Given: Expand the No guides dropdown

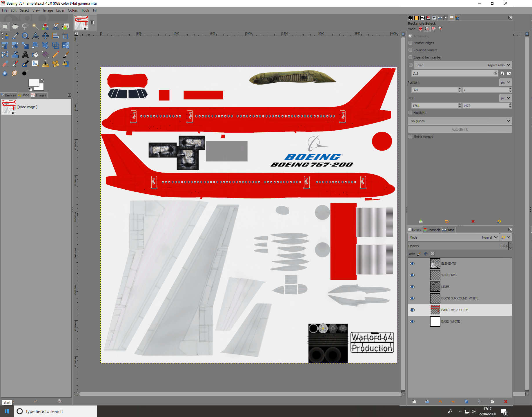Looking at the screenshot, I should coord(460,121).
